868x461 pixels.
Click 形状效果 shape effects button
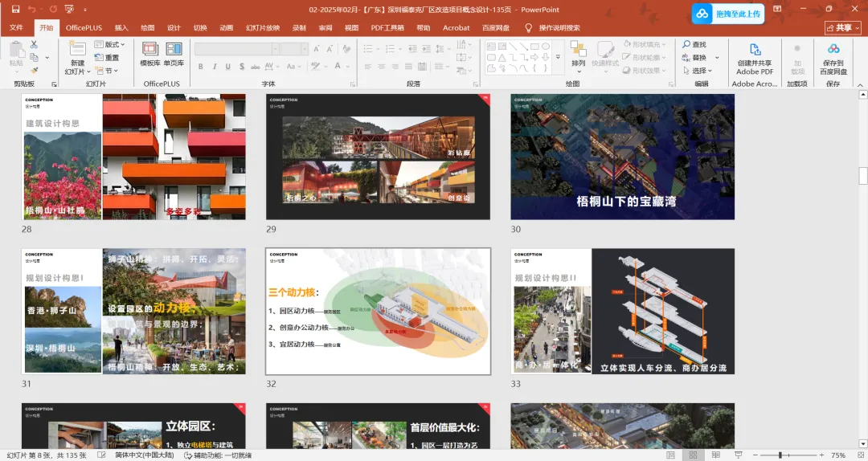click(x=645, y=71)
